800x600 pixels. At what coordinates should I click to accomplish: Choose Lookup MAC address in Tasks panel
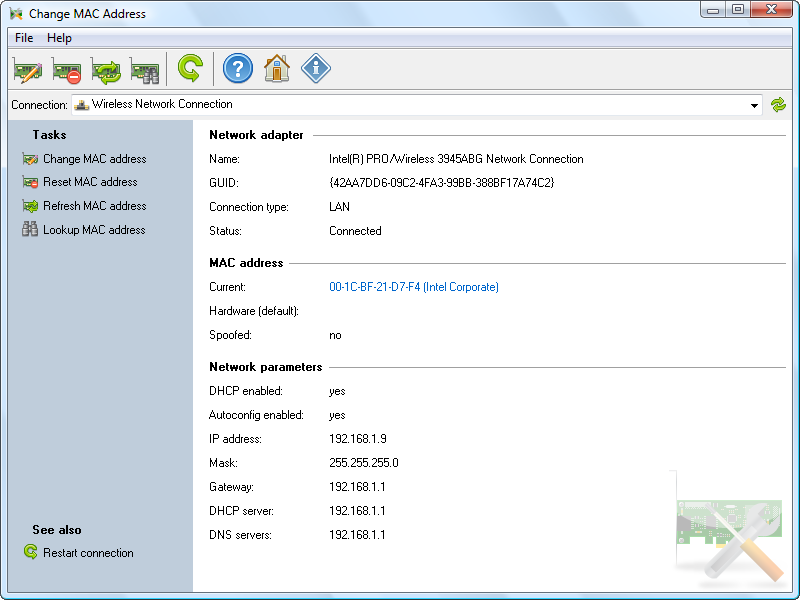coord(94,230)
